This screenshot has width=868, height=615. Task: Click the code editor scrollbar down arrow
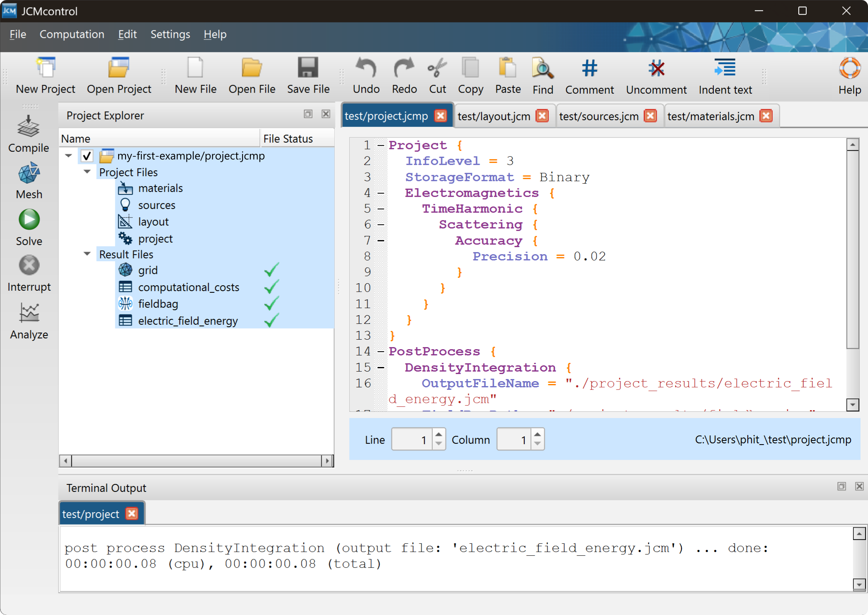[852, 404]
